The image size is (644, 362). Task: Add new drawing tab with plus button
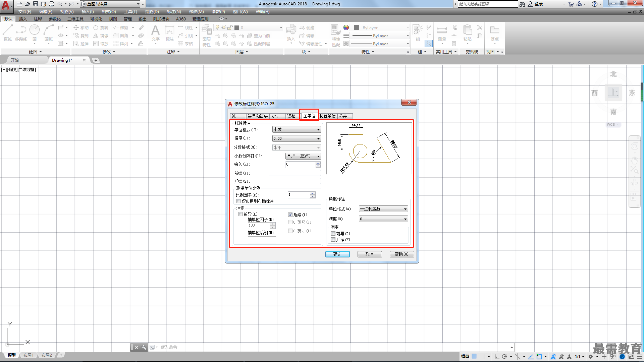pos(96,60)
